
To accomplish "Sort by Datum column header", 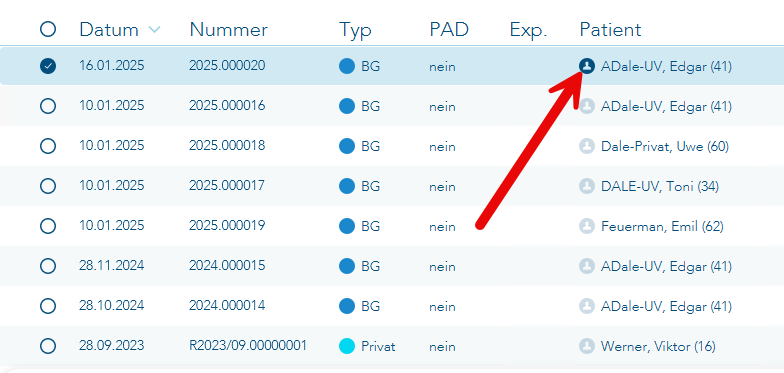I will (x=108, y=30).
